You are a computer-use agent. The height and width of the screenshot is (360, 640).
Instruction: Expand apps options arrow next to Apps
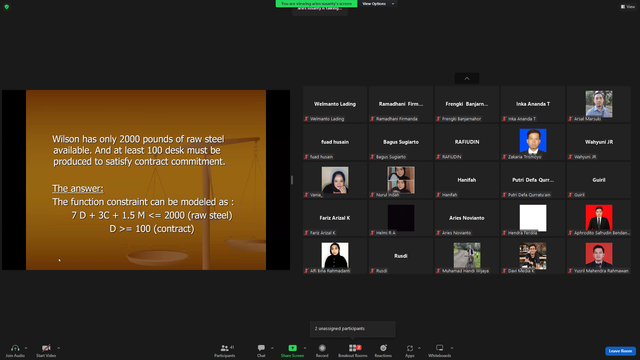click(419, 348)
